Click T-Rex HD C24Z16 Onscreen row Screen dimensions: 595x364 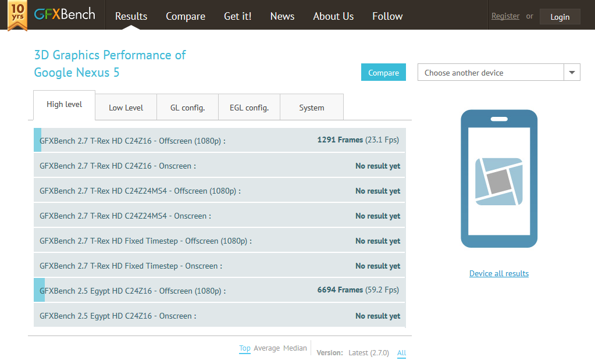pos(220,166)
